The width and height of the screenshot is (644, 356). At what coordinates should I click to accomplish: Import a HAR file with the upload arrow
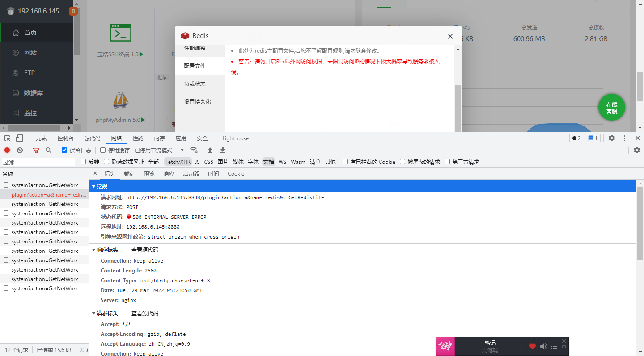click(210, 150)
